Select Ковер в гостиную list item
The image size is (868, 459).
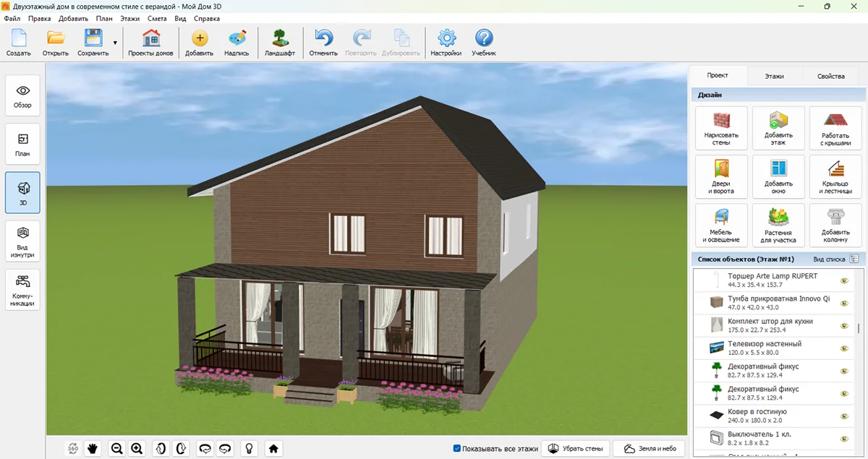767,416
